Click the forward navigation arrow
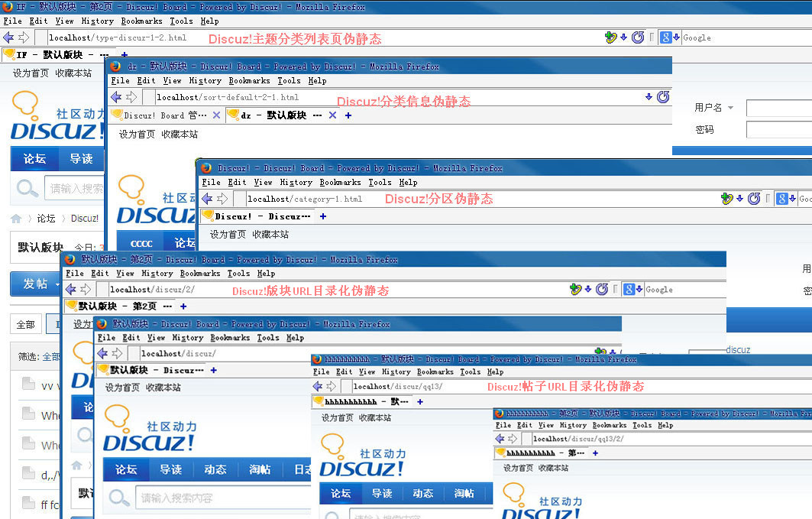 pos(24,37)
